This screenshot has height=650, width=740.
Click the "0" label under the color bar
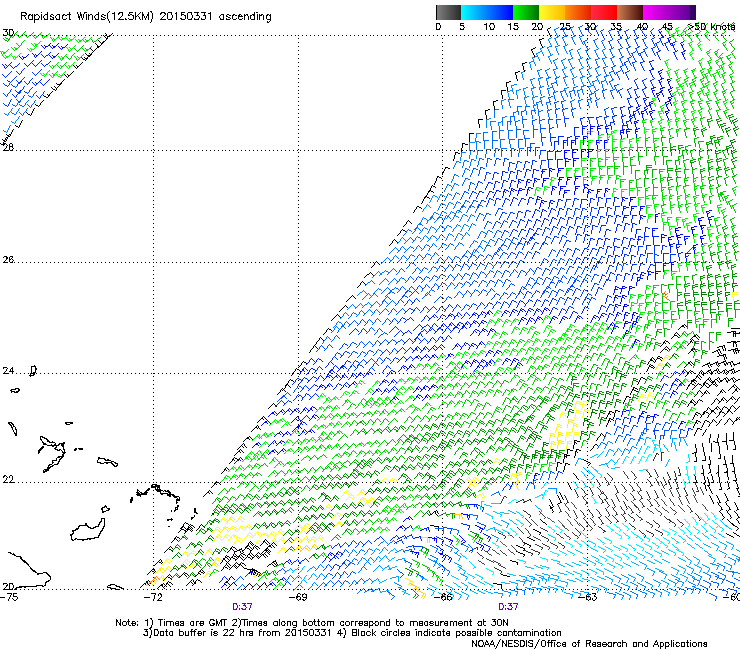click(438, 27)
